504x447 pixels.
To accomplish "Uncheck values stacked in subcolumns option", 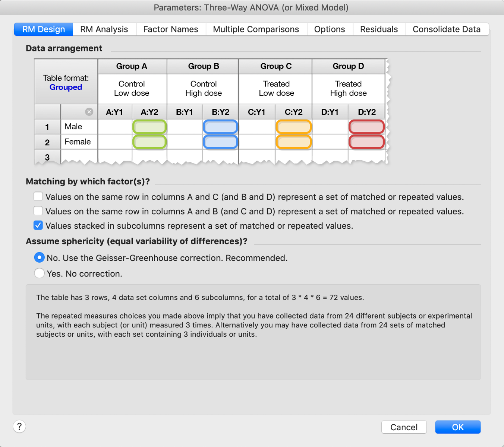I will [x=38, y=225].
